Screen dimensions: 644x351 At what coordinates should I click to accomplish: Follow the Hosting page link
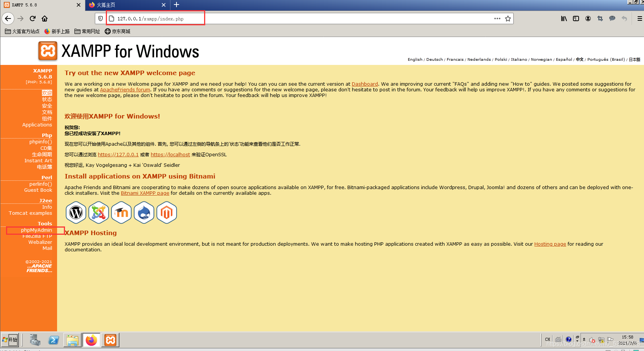[x=550, y=244]
